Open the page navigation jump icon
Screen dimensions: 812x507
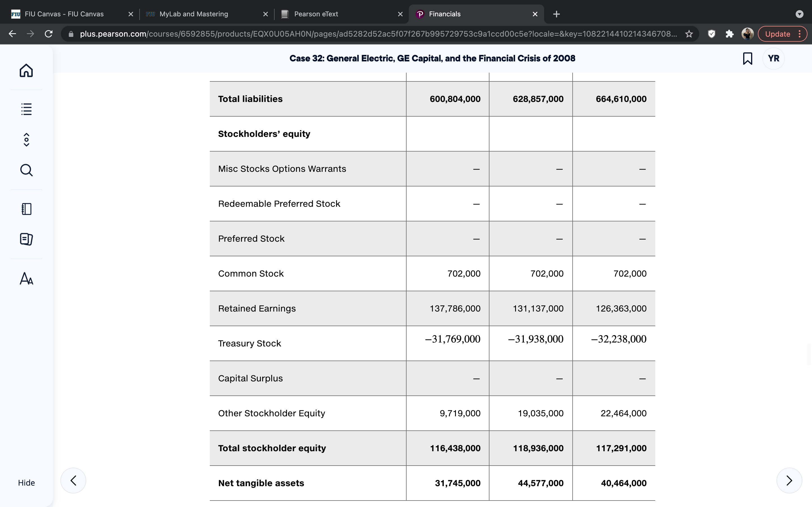(x=26, y=139)
